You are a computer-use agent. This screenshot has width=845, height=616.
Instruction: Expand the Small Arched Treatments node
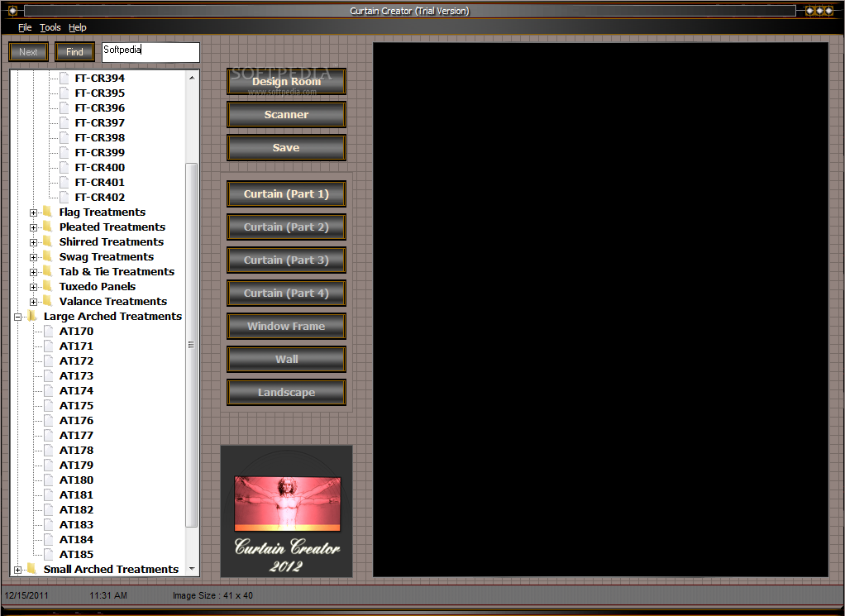point(18,570)
